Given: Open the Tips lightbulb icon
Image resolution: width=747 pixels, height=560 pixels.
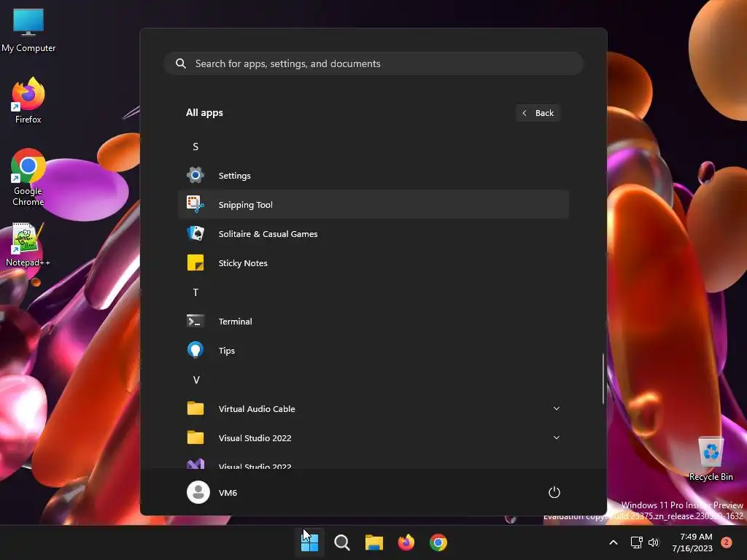Looking at the screenshot, I should pos(196,350).
